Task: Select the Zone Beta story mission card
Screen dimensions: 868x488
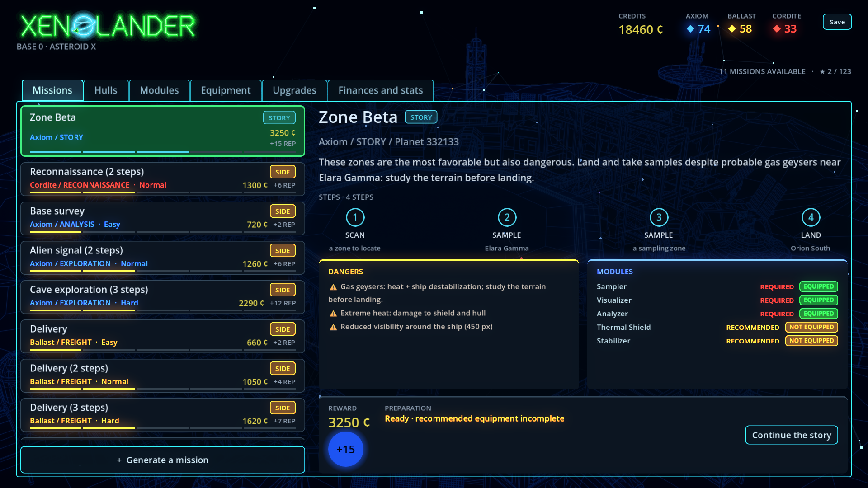Action: [x=163, y=131]
